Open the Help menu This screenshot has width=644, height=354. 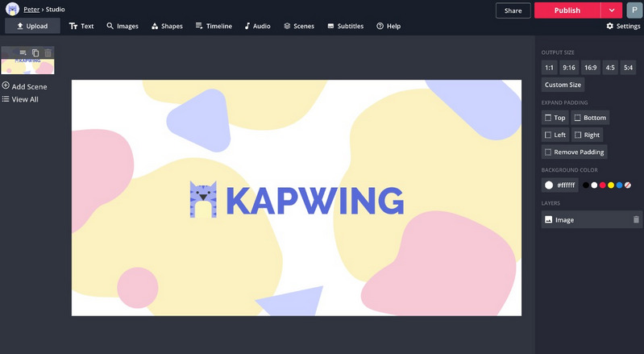click(388, 26)
